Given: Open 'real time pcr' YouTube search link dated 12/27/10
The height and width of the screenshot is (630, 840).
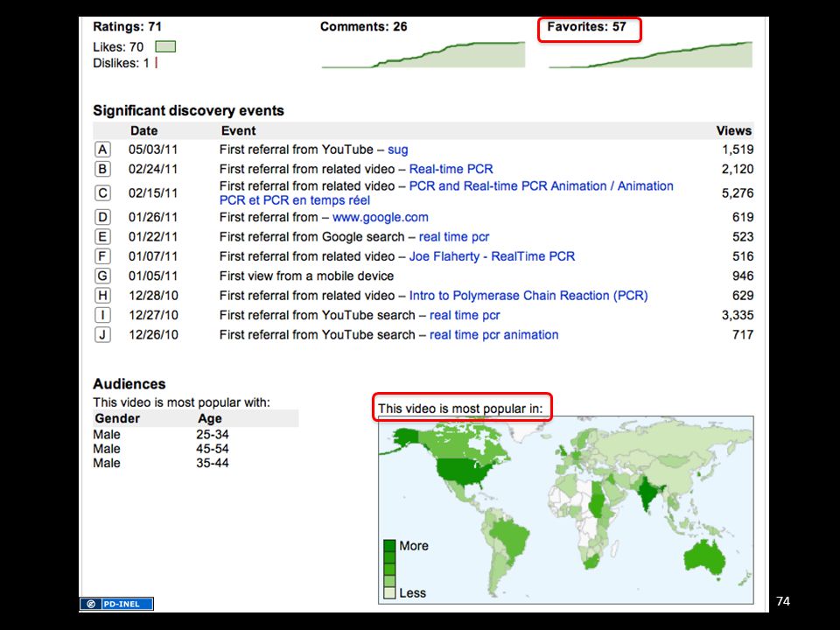Looking at the screenshot, I should 465,316.
